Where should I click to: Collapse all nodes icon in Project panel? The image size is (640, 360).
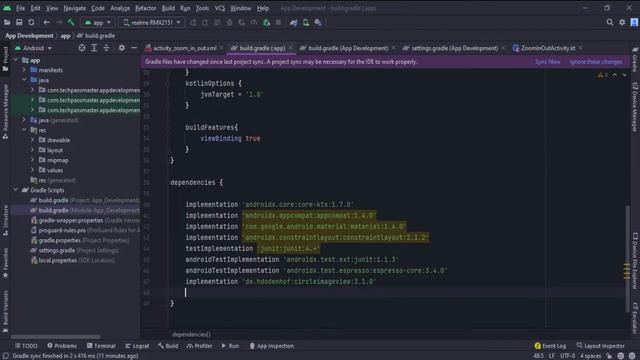tap(106, 48)
